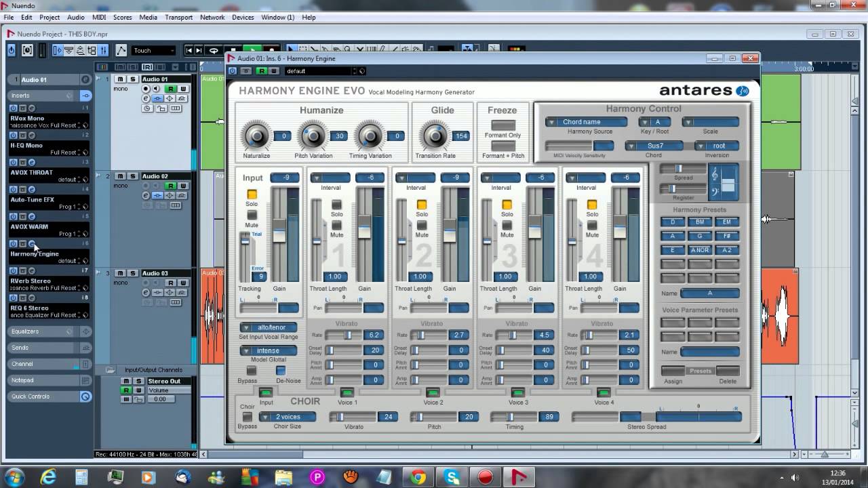This screenshot has height=488, width=868.
Task: Toggle Mute on Voice 1
Action: click(x=336, y=225)
